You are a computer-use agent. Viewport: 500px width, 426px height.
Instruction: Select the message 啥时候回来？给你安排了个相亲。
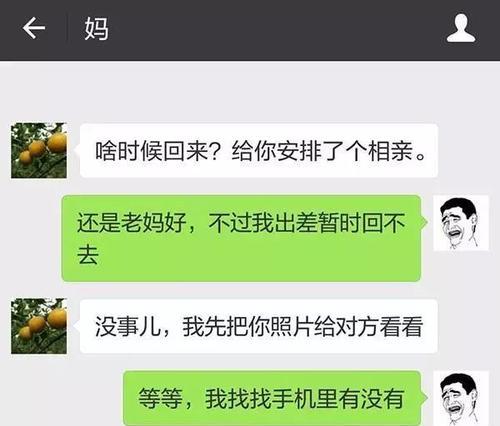259,151
